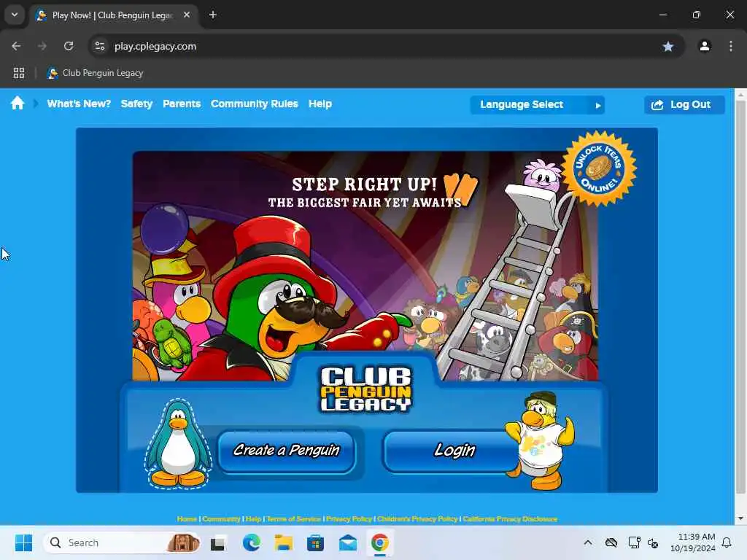This screenshot has width=747, height=560.
Task: Open the footer Terms of Service link
Action: tap(294, 518)
